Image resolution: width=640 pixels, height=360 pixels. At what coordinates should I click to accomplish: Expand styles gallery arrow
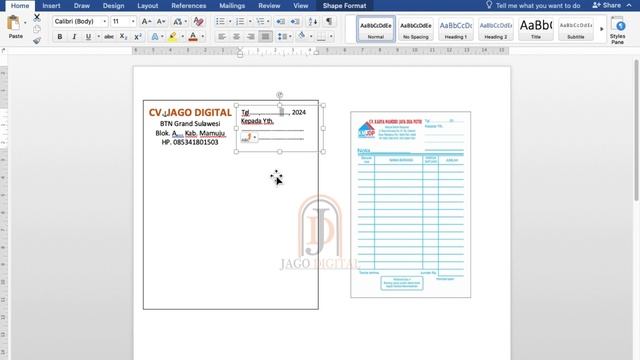(601, 29)
